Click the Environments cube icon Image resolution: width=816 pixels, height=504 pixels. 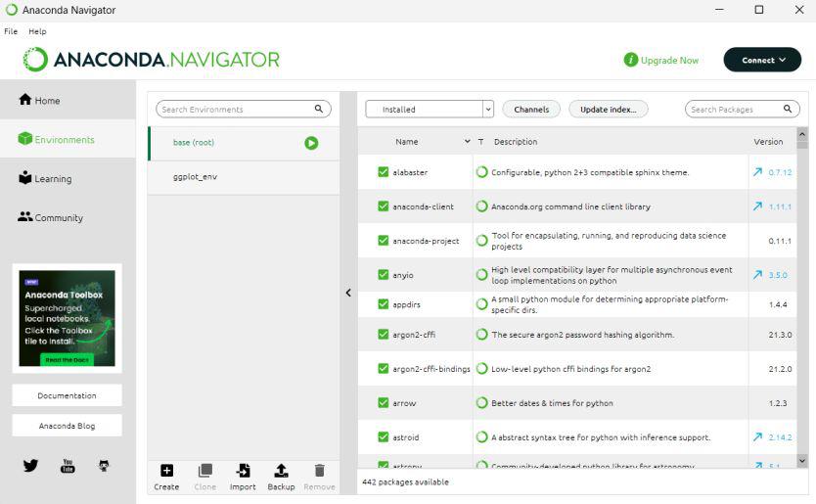point(25,139)
